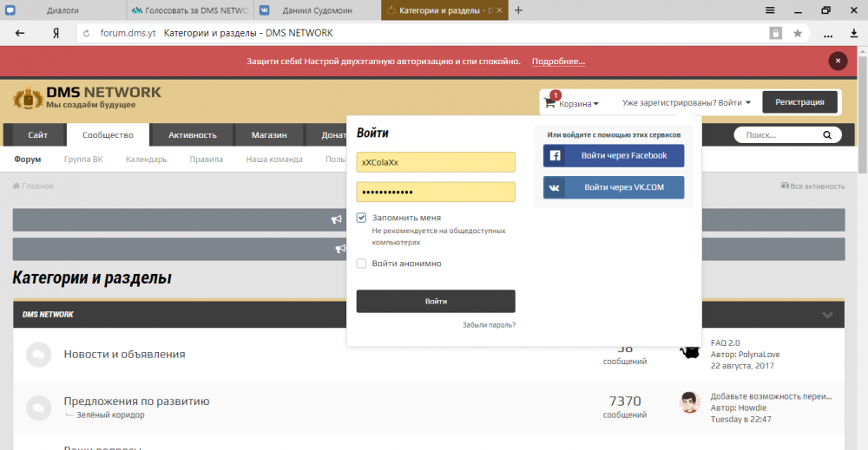Collapse the DMS NETWORK category section
The height and width of the screenshot is (450, 868).
coord(827,315)
